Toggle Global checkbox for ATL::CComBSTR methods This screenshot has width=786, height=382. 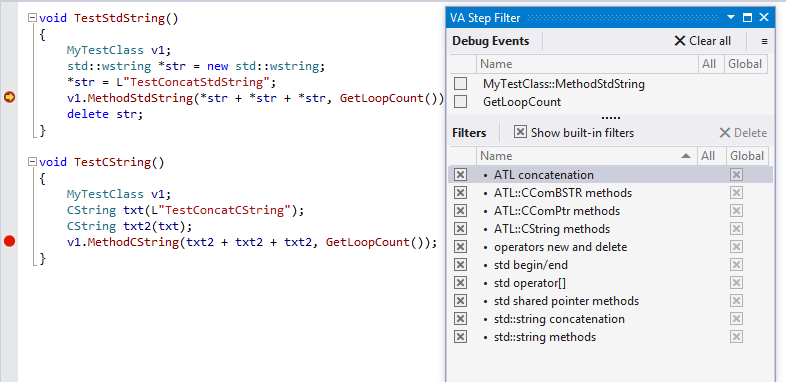(736, 193)
